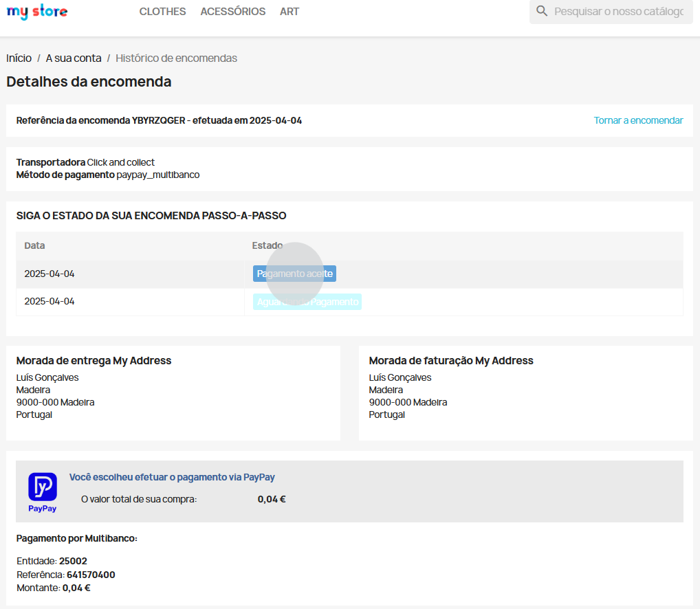Open the ACESSÓRIOS menu
This screenshot has height=609, width=700.
pos(232,12)
